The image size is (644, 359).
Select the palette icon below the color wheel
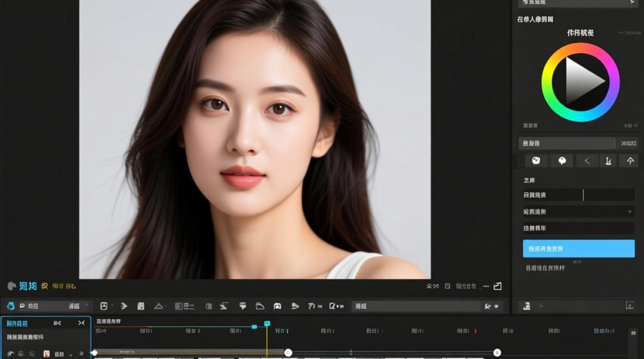tap(536, 161)
